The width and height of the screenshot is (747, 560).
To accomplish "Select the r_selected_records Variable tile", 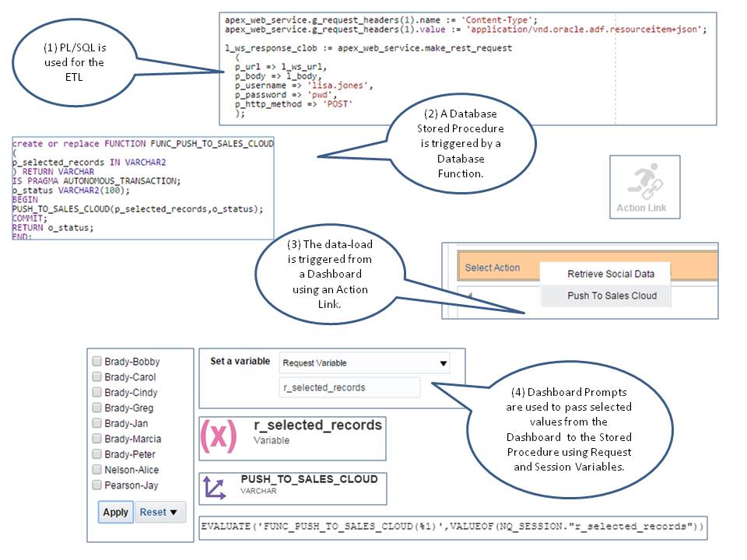I will coord(317,432).
